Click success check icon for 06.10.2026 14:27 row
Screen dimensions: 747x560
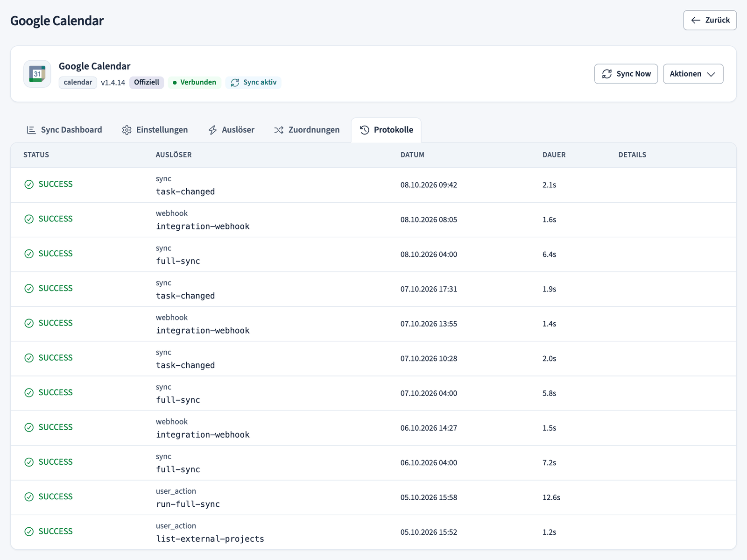29,427
